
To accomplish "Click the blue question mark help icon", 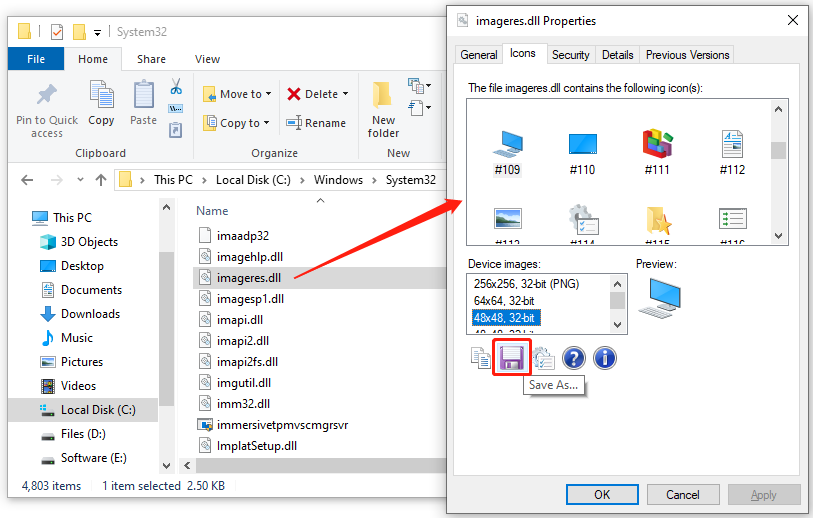I will 573,358.
